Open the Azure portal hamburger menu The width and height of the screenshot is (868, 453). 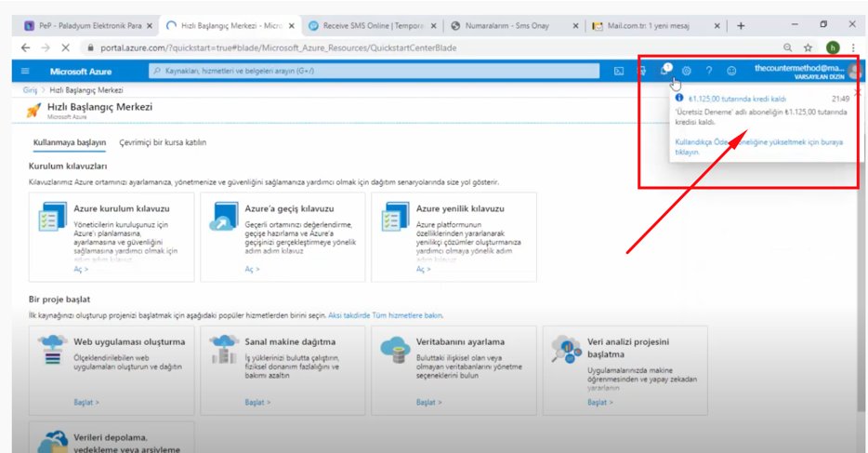(x=25, y=71)
